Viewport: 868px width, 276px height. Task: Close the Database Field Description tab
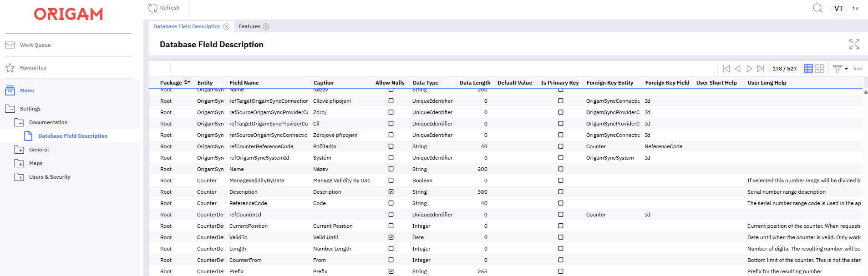tap(227, 26)
